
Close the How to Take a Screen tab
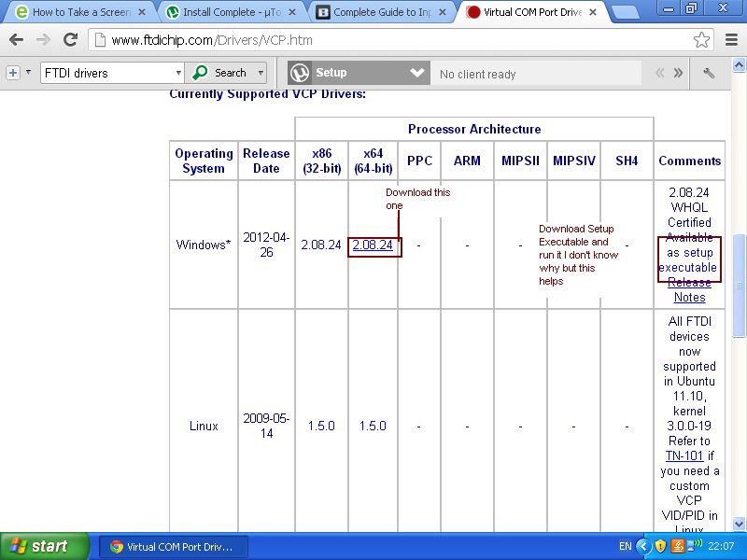(142, 12)
